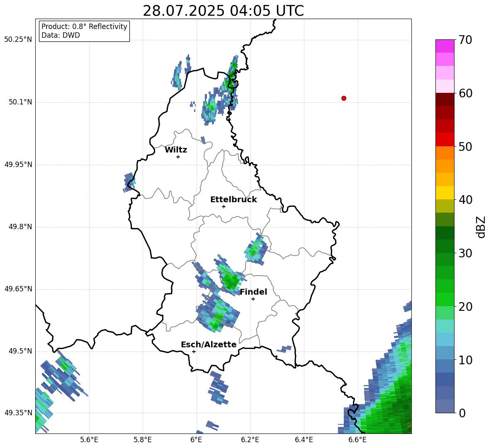
Task: Click the 70 colorbar tick label
Action: pyautogui.click(x=465, y=40)
